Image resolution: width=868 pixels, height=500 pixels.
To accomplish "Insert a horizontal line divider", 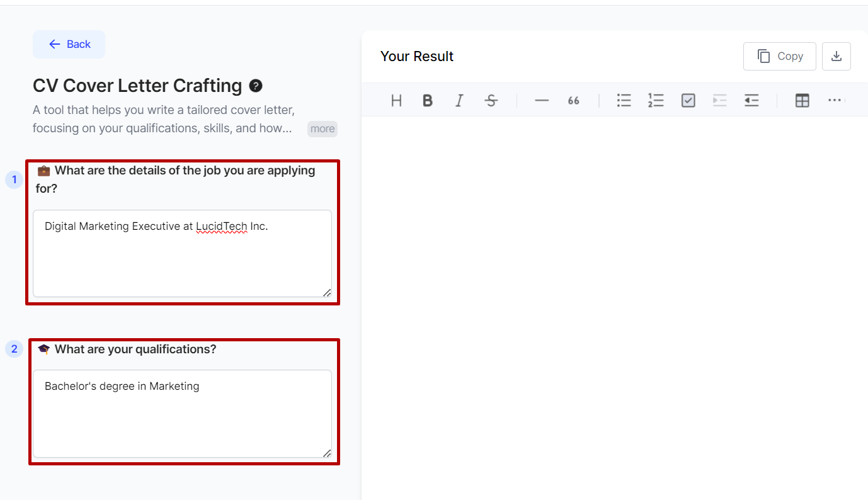I will click(x=542, y=101).
